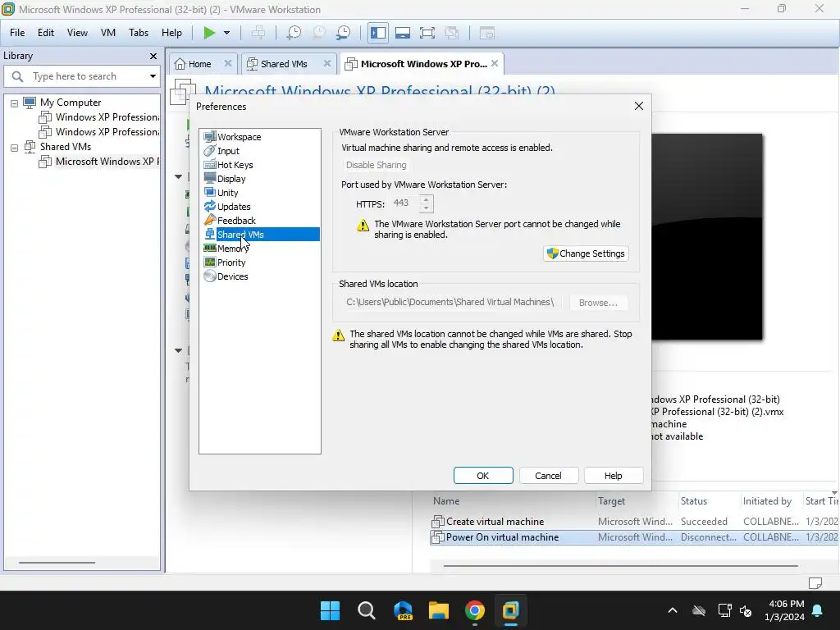Open the File menu
This screenshot has width=840, height=630.
click(17, 33)
